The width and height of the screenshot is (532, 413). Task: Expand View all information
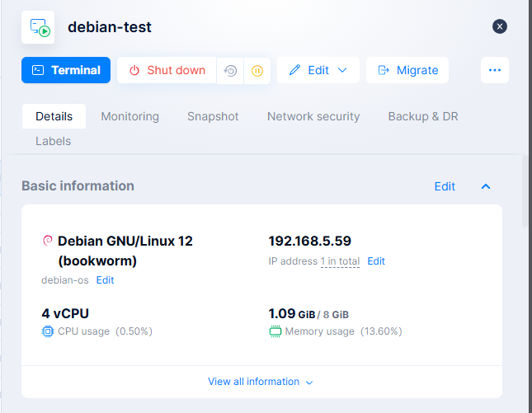[261, 382]
